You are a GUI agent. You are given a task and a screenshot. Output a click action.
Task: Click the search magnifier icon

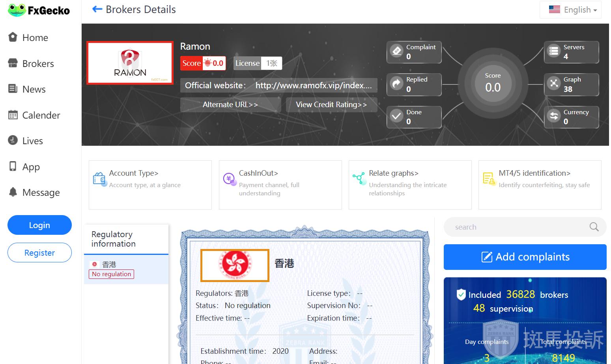[x=594, y=227]
